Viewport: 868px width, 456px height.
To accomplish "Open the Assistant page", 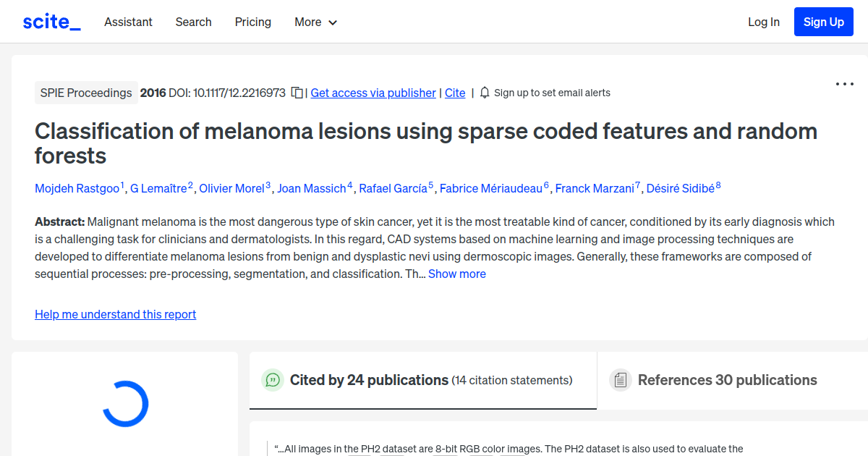I will pyautogui.click(x=128, y=22).
